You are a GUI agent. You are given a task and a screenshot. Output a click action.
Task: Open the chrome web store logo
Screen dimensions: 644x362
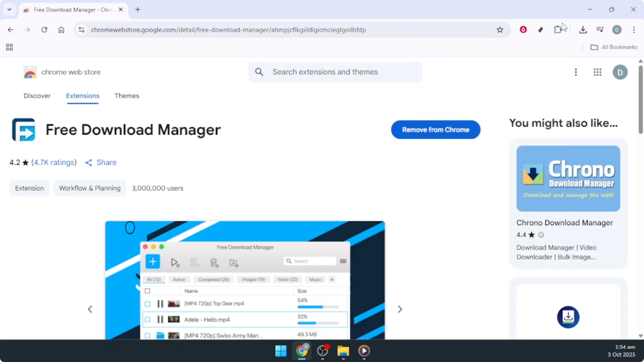(30, 72)
